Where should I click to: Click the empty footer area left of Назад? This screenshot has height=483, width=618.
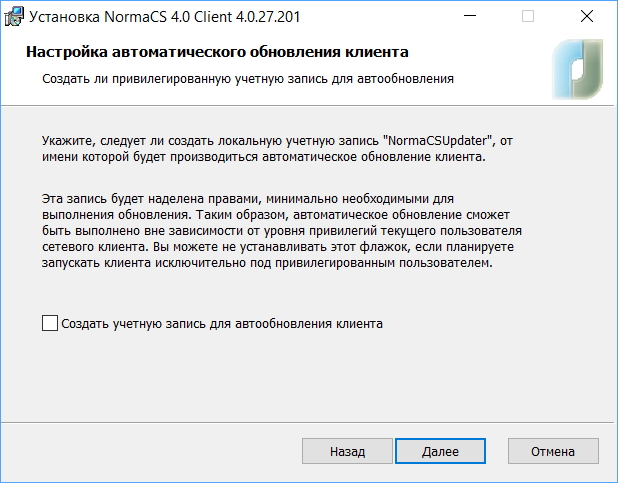tap(150, 451)
